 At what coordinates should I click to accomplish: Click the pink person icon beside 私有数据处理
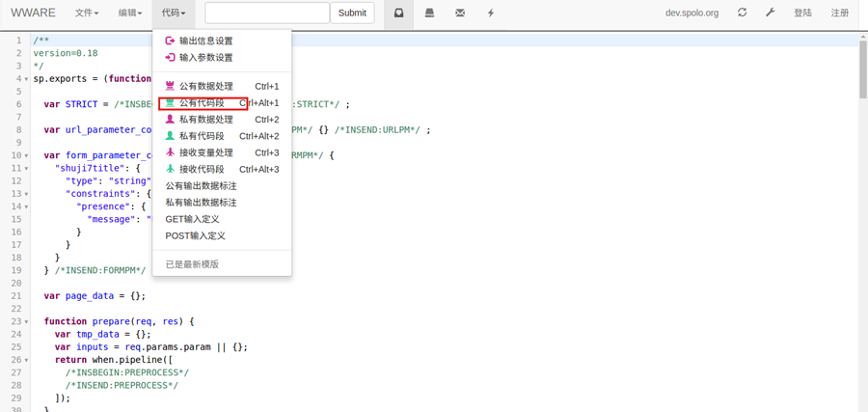(x=170, y=120)
